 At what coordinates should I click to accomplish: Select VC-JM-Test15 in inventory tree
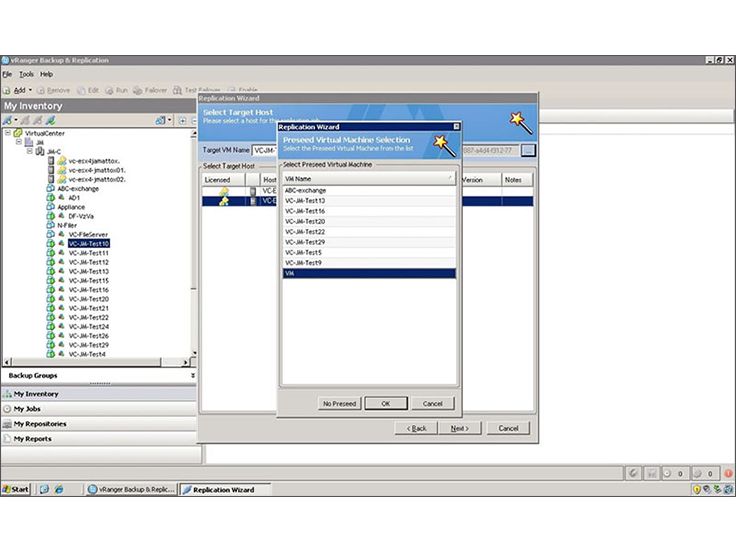(89, 281)
